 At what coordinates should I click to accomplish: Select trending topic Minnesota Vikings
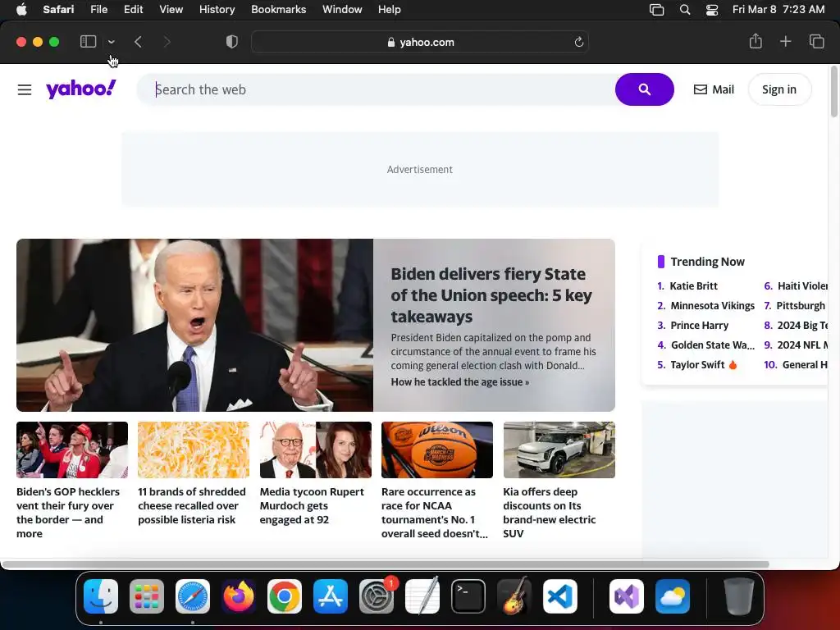pyautogui.click(x=713, y=306)
